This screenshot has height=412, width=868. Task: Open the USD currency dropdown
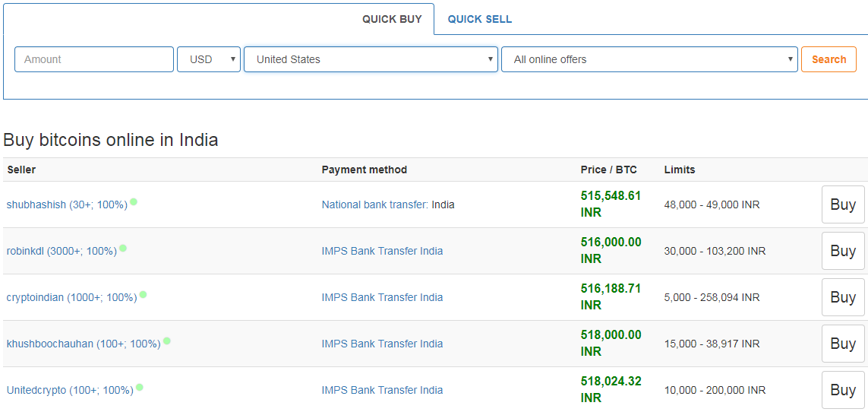[208, 59]
